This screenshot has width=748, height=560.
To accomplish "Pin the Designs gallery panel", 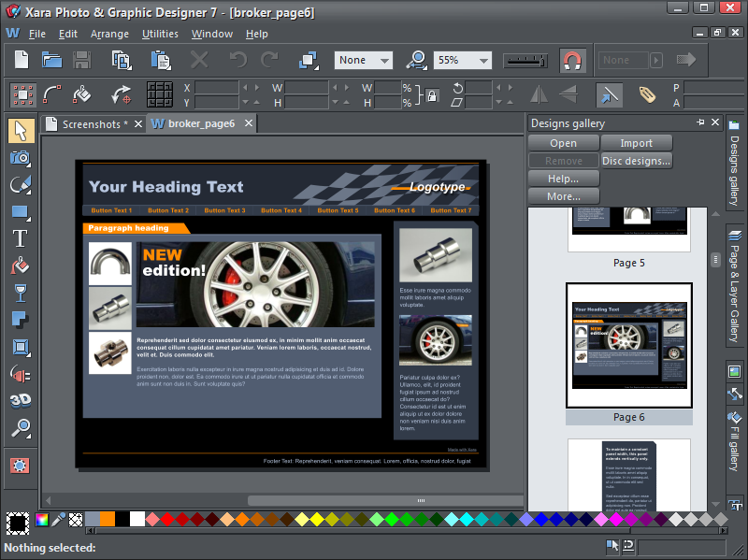I will [699, 122].
